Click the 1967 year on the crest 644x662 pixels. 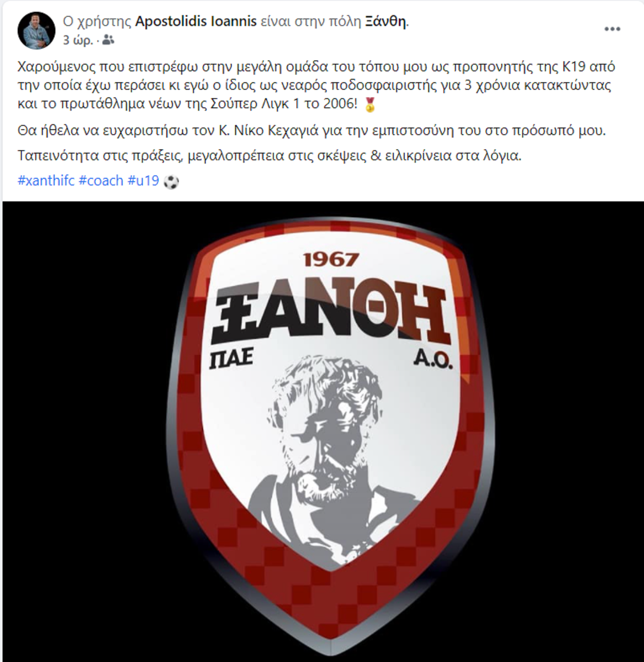331,259
